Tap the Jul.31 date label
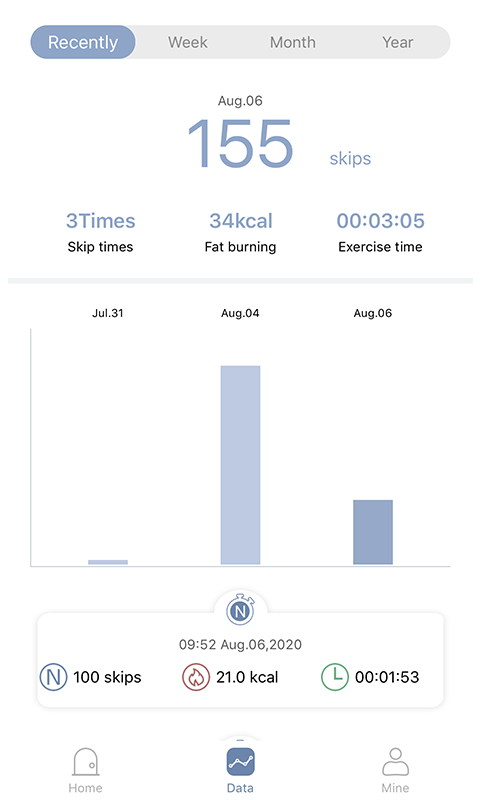The width and height of the screenshot is (480, 800). [x=108, y=313]
